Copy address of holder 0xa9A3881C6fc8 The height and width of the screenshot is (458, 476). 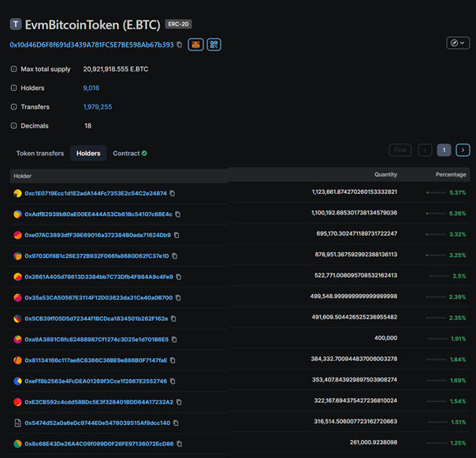(174, 339)
